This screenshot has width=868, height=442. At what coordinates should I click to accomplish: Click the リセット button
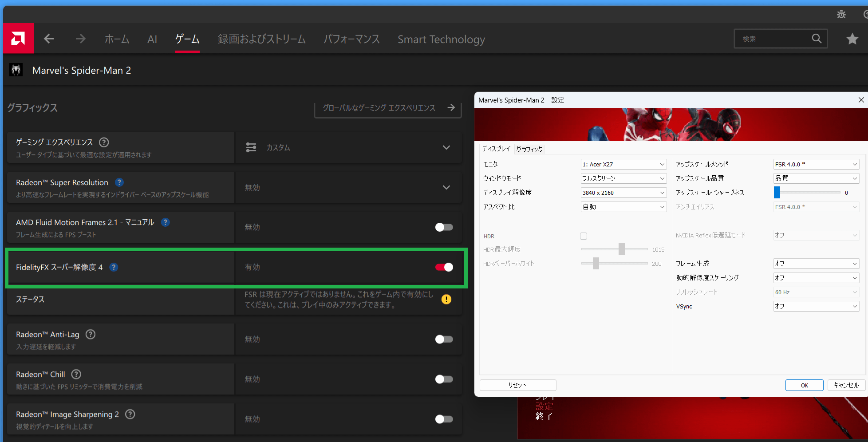[x=518, y=385]
